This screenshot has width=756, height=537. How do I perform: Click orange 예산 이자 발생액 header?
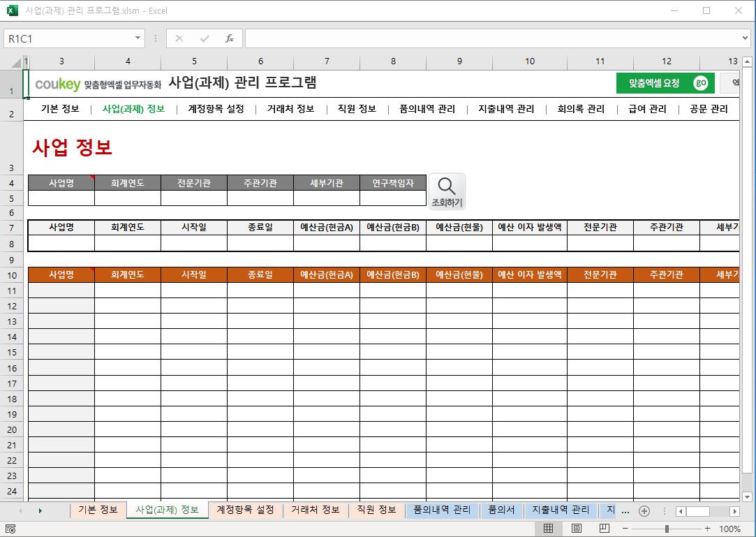[x=530, y=274]
